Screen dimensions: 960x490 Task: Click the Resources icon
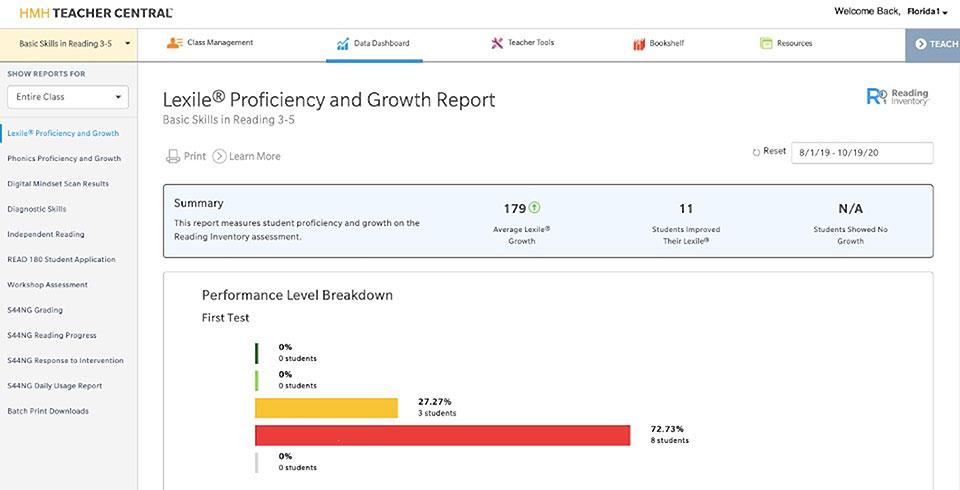coord(766,43)
